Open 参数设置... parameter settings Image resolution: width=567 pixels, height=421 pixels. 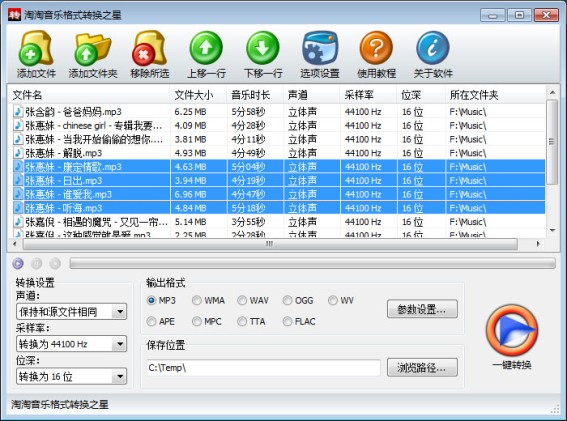pos(422,309)
